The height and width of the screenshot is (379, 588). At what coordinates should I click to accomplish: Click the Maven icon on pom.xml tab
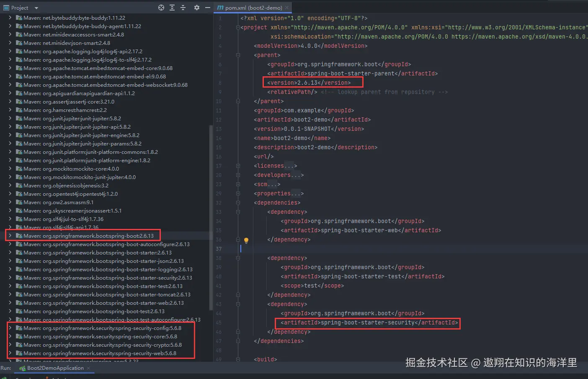(x=220, y=8)
